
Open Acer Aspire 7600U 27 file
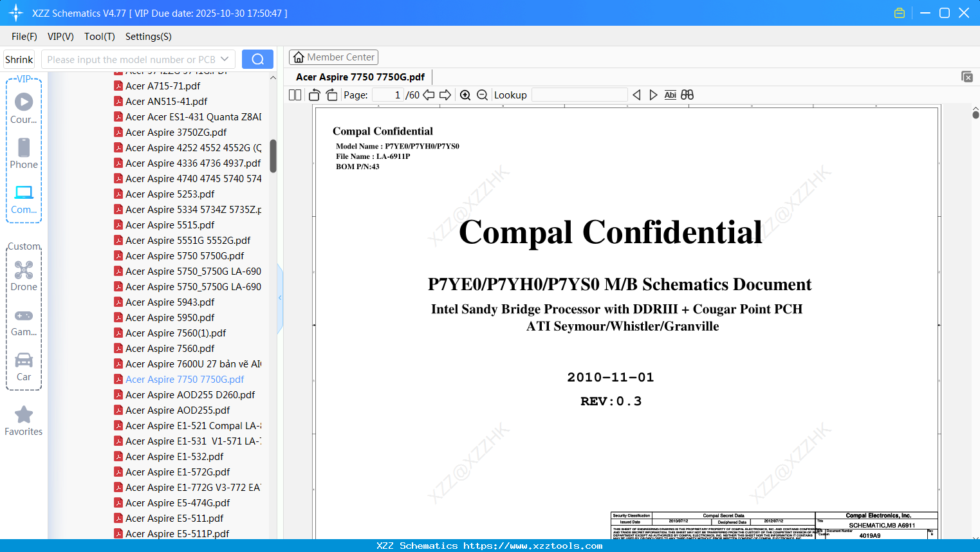[x=187, y=364]
